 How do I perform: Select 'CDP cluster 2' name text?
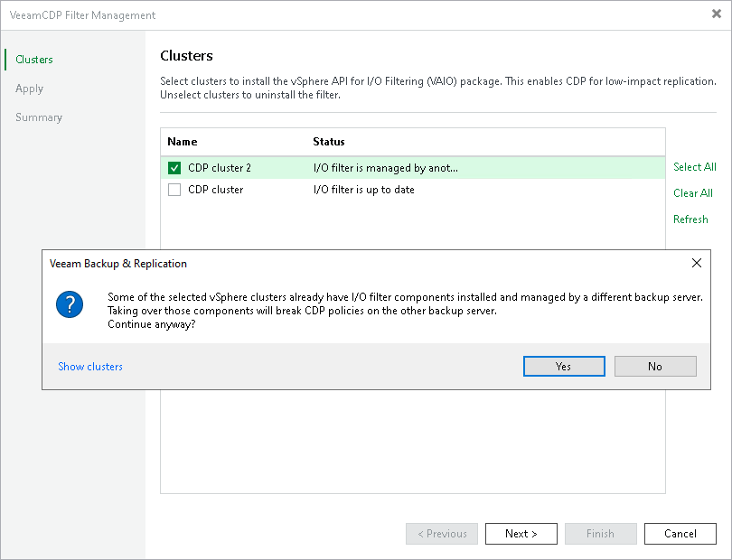pyautogui.click(x=220, y=168)
